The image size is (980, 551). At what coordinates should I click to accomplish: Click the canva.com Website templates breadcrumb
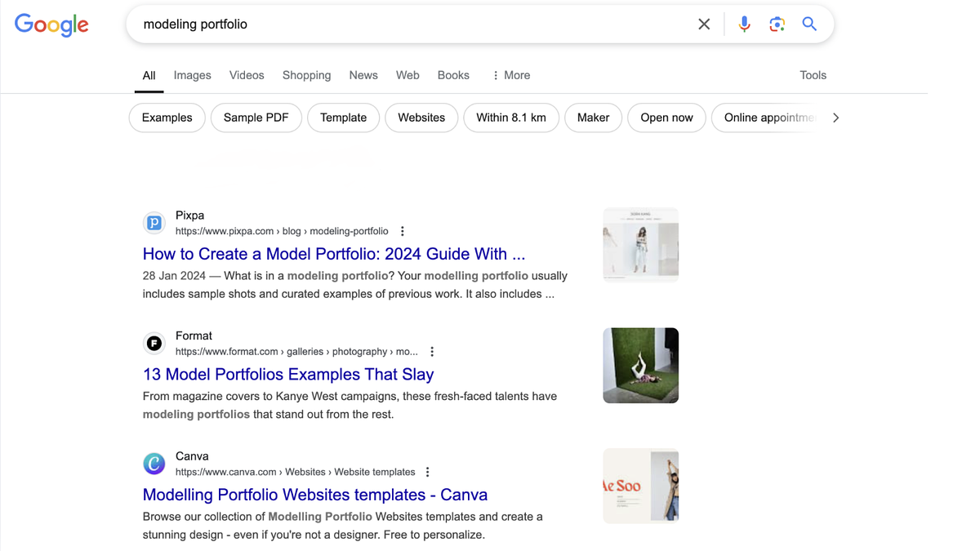pyautogui.click(x=295, y=472)
